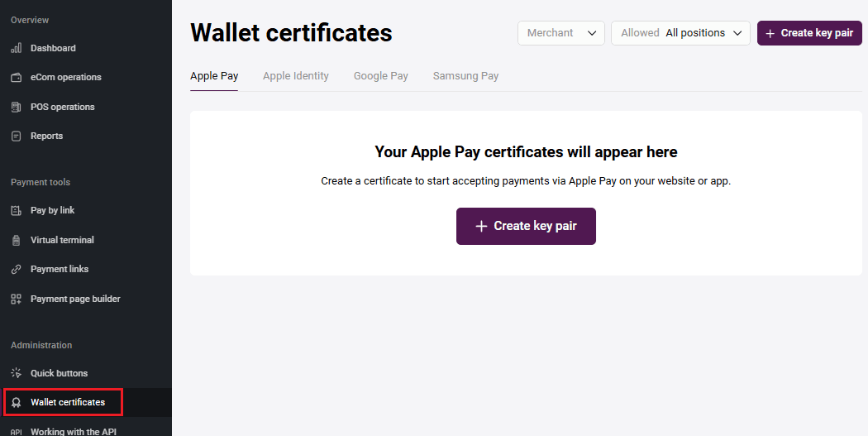The width and height of the screenshot is (868, 436).
Task: Click the top-right Create key pair button
Action: coord(809,33)
